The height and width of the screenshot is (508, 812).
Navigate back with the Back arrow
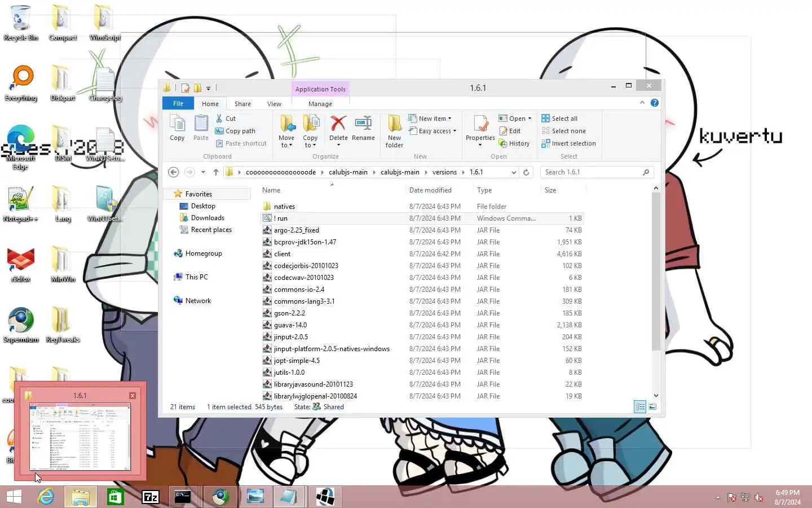174,172
